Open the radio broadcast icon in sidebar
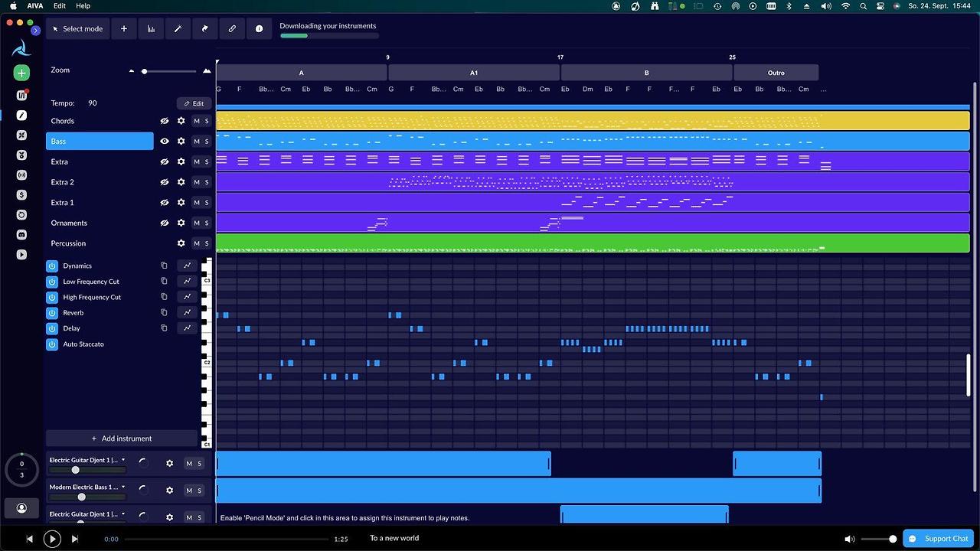 tap(21, 174)
